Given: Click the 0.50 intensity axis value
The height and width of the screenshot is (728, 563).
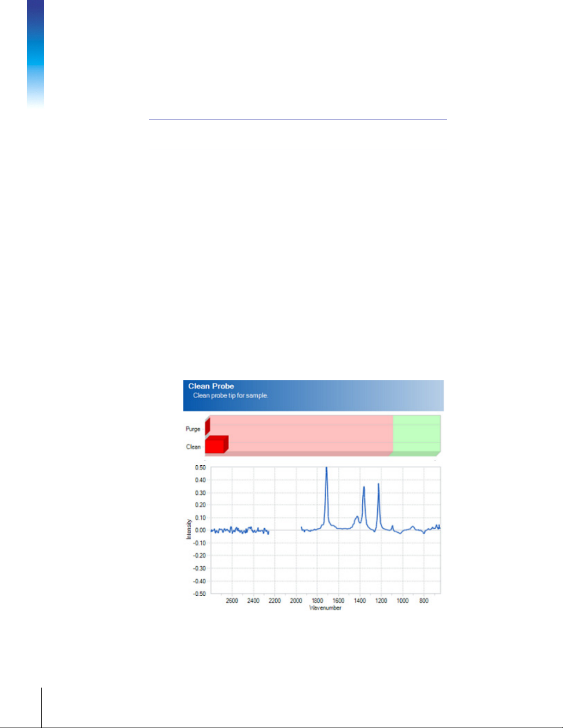Looking at the screenshot, I should coord(200,468).
